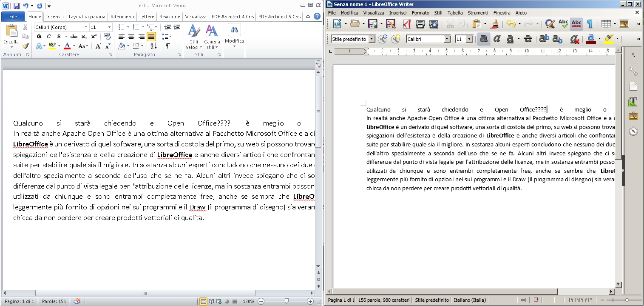644x306 pixels.
Task: Click the Word spelling check status icon
Action: (77, 301)
